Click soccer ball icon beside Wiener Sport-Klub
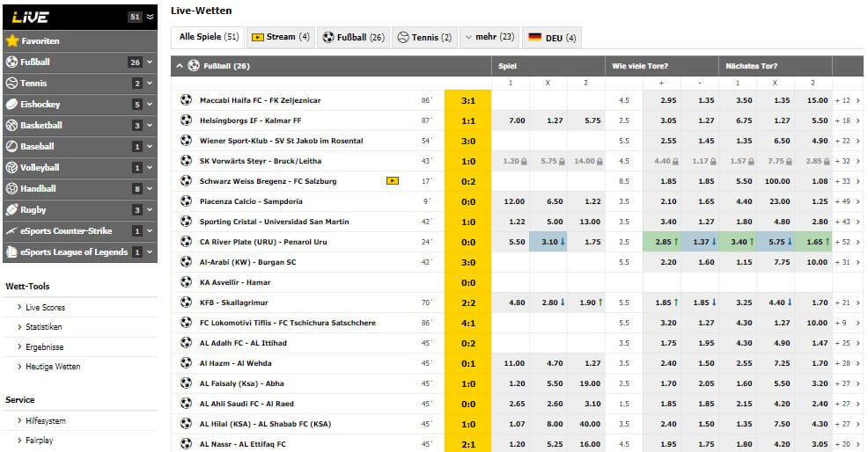Viewport: 868px width, 452px height. [x=186, y=141]
